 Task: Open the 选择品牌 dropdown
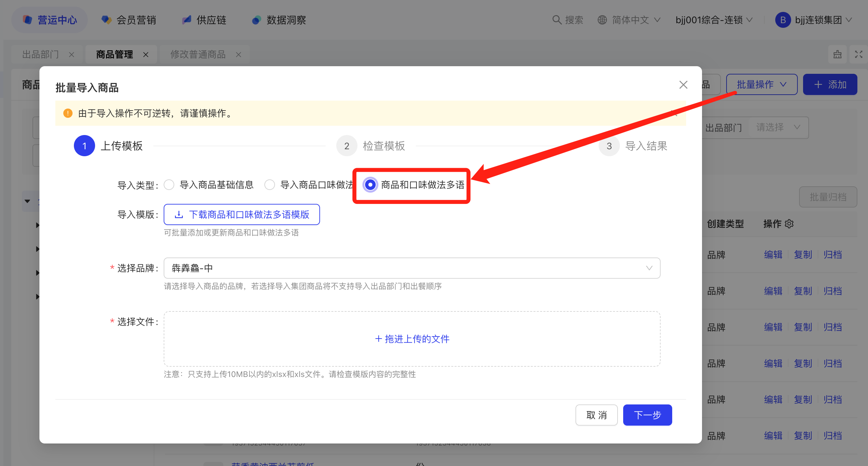coord(411,268)
